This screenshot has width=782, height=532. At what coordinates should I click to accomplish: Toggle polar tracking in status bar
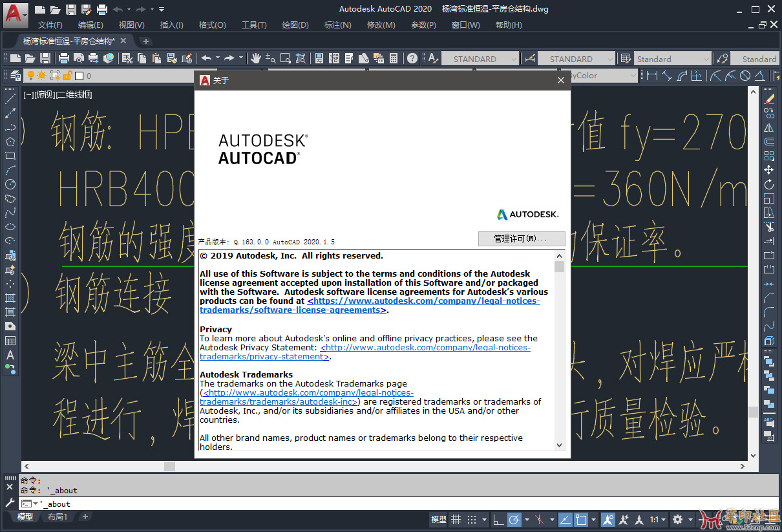coord(514,519)
